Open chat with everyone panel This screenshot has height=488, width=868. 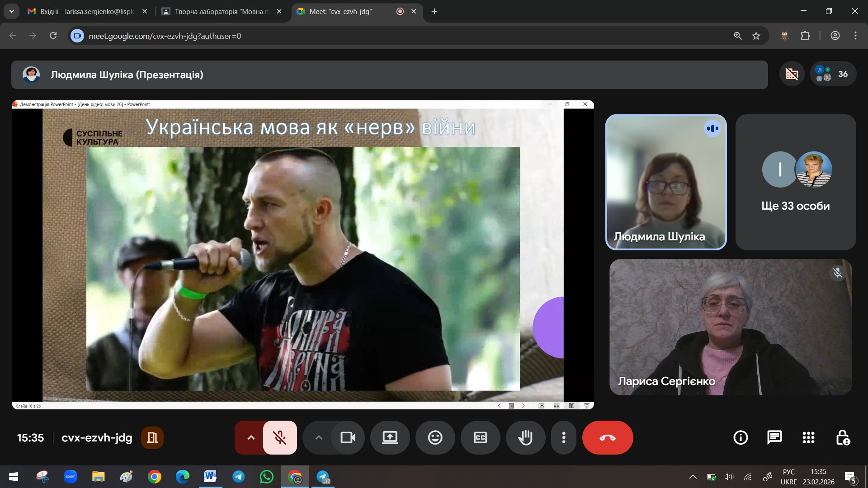[x=774, y=437]
